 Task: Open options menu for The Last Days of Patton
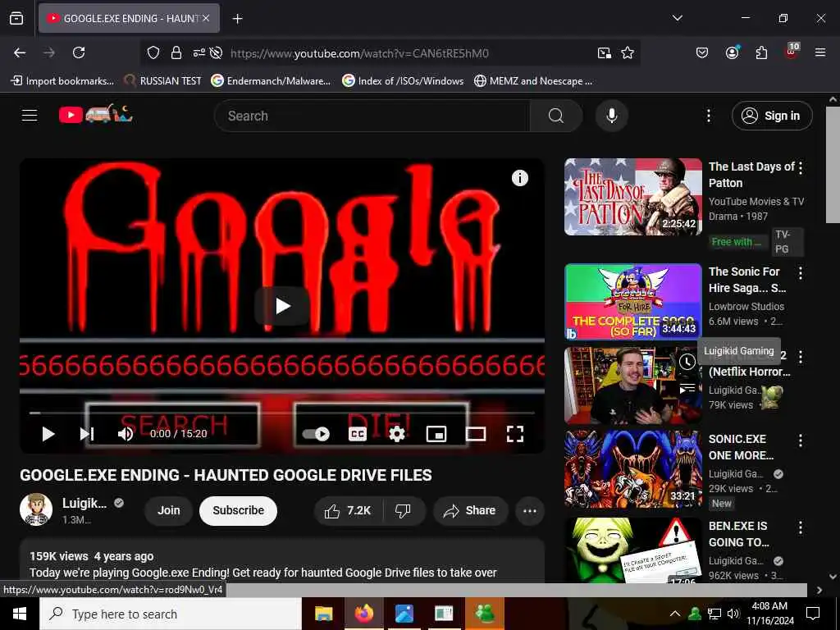pyautogui.click(x=801, y=167)
